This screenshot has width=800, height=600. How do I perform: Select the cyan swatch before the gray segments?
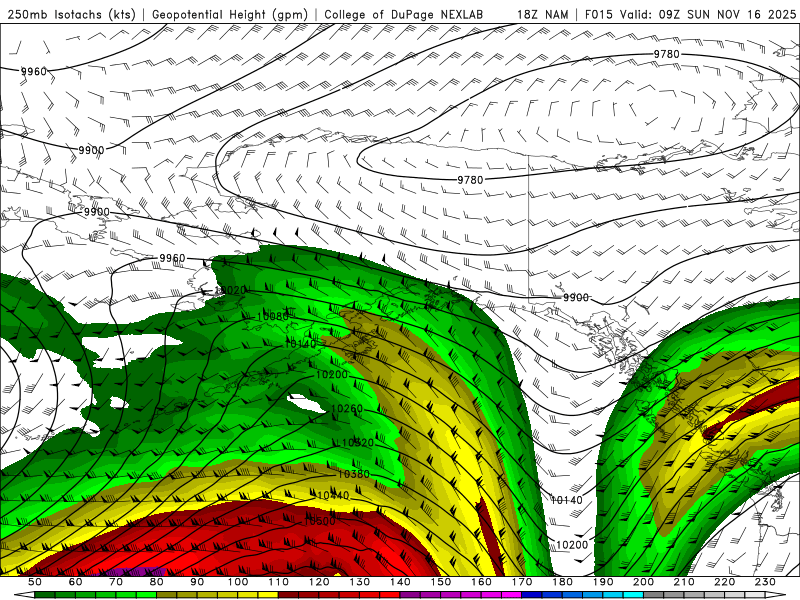click(x=633, y=595)
